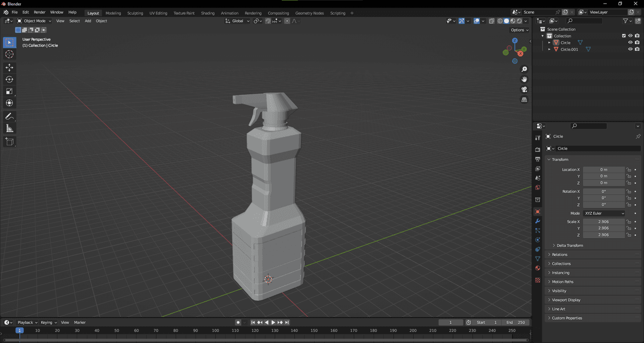Open the Object Mode dropdown
Viewport: 644px width, 343px height.
pyautogui.click(x=34, y=21)
